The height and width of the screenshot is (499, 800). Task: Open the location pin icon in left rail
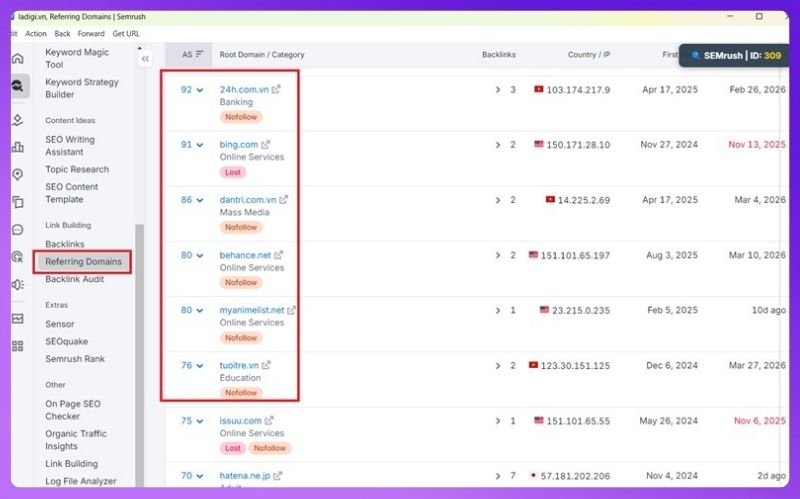pos(18,174)
